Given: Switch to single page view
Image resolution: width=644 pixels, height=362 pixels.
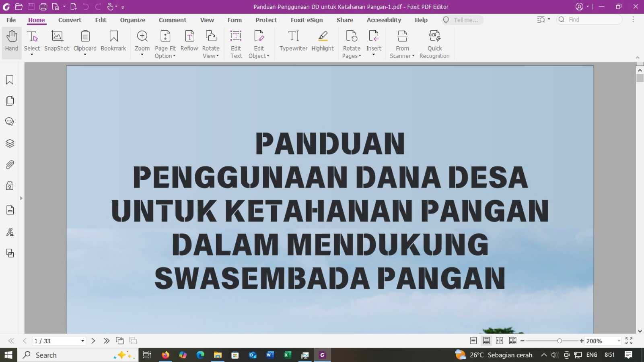Looking at the screenshot, I should point(473,341).
